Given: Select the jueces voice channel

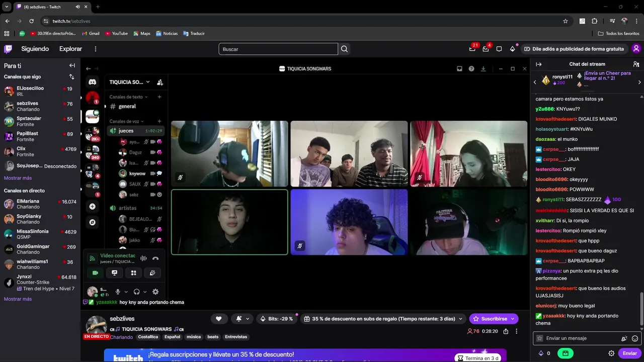Looking at the screenshot, I should [x=135, y=131].
